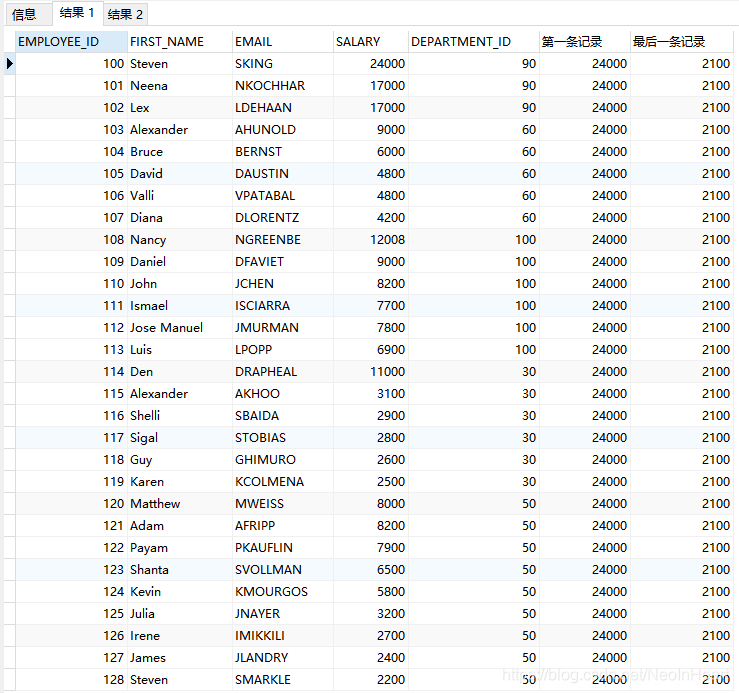Select the salary 4200 cell

[370, 218]
